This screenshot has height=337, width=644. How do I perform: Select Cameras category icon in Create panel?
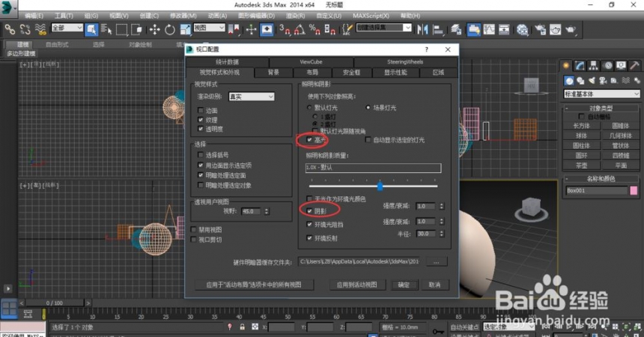pos(603,81)
